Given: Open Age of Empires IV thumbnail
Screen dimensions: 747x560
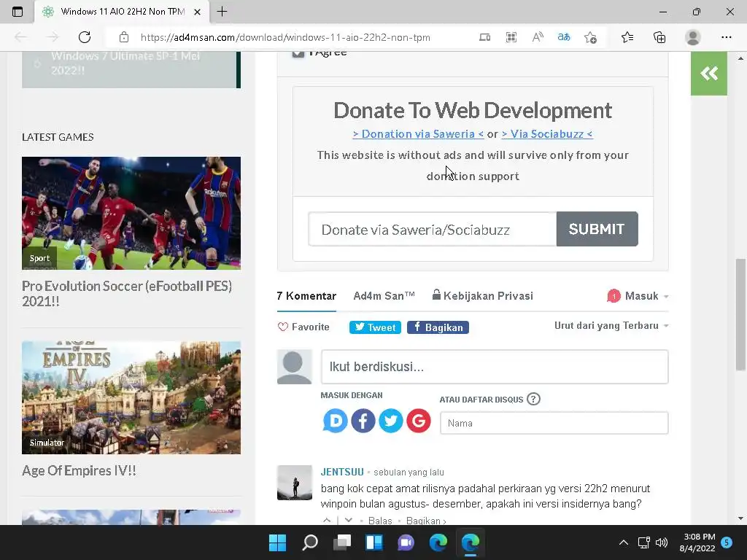Looking at the screenshot, I should [x=131, y=397].
